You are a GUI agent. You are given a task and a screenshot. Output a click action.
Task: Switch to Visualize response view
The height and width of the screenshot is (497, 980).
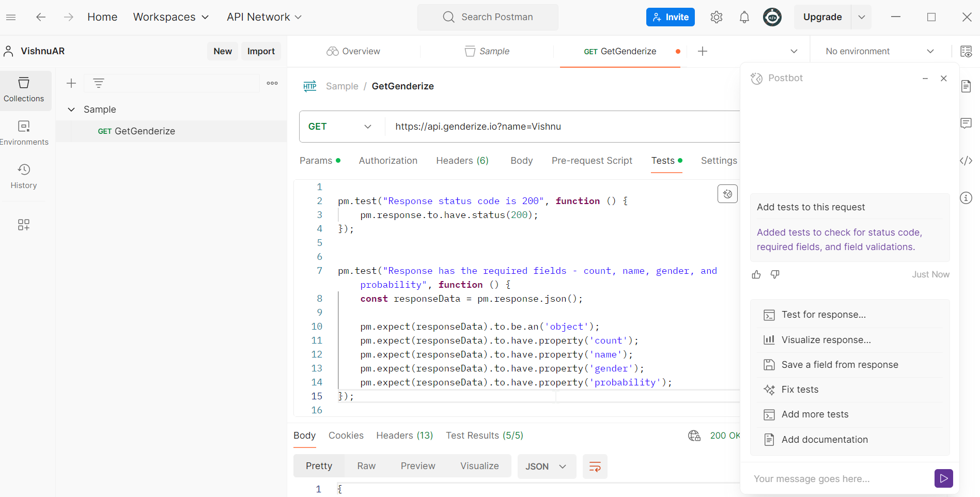[x=479, y=466]
